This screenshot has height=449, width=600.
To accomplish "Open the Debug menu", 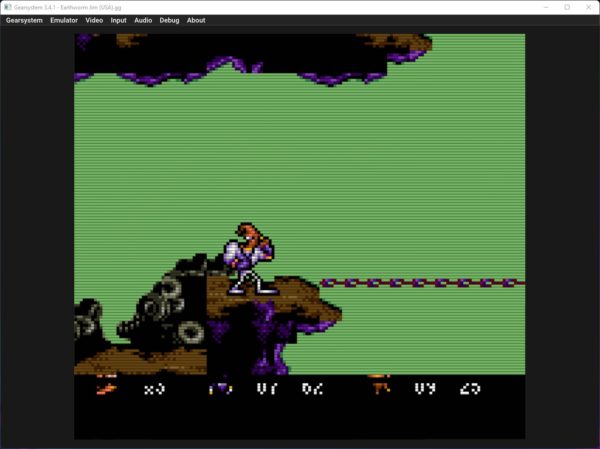I will [169, 20].
